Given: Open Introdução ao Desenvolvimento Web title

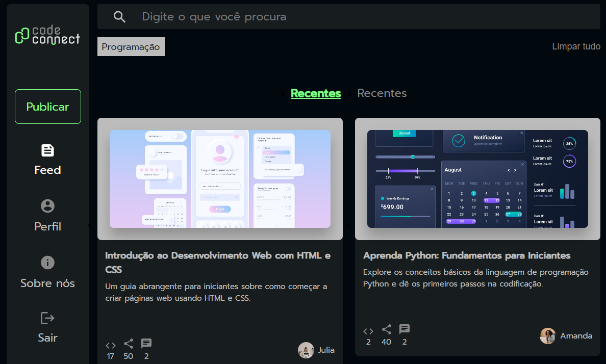Looking at the screenshot, I should [x=218, y=263].
